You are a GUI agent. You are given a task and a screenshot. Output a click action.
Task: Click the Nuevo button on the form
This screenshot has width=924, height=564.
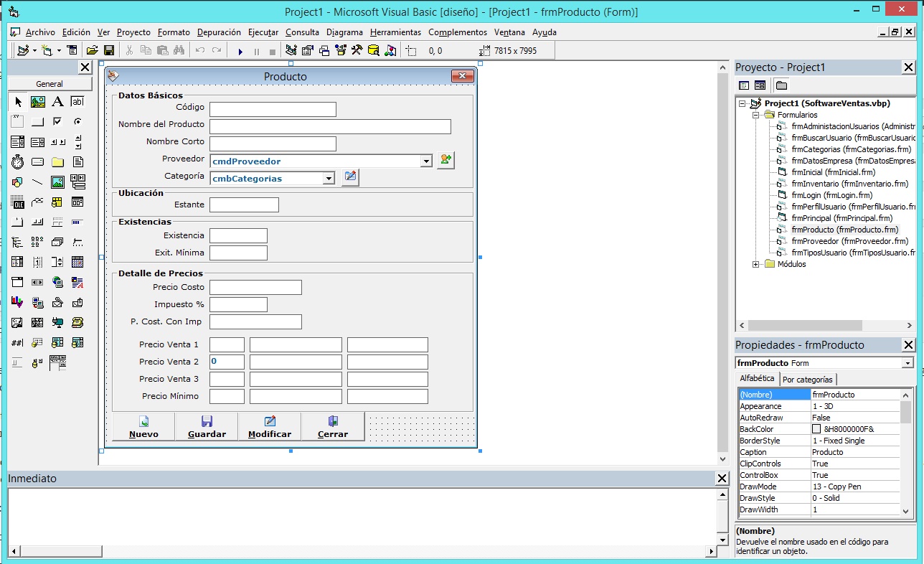[143, 426]
